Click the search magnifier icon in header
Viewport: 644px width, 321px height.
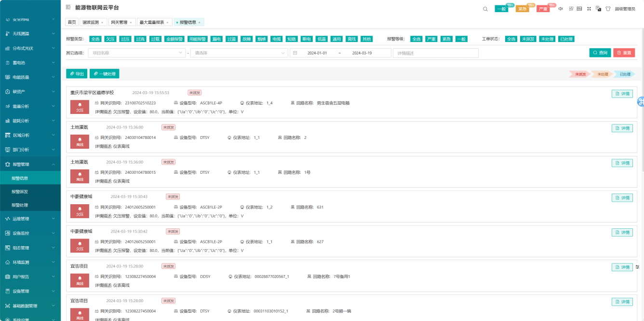(485, 9)
